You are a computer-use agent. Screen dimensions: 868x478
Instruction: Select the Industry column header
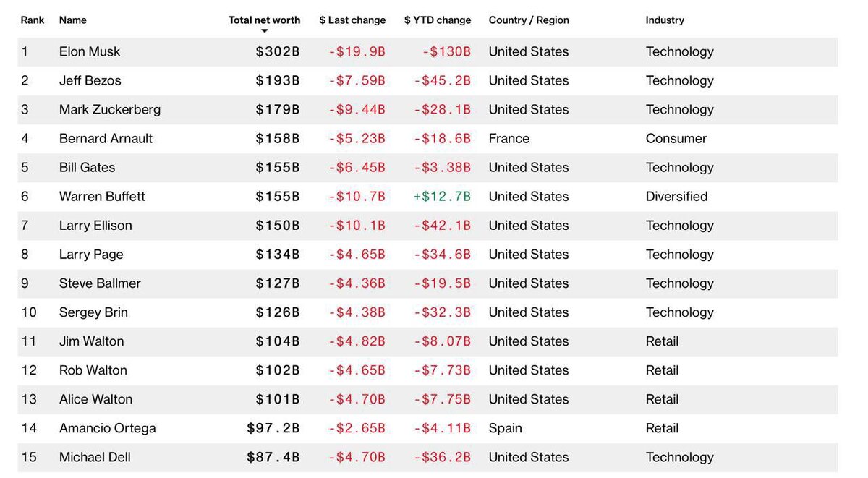(665, 20)
